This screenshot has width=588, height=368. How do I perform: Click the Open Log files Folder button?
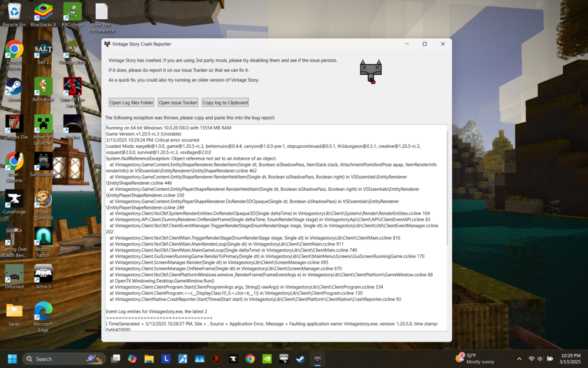131,102
